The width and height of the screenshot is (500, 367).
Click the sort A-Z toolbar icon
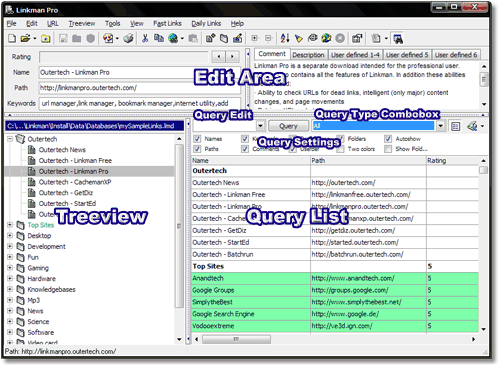coord(285,39)
